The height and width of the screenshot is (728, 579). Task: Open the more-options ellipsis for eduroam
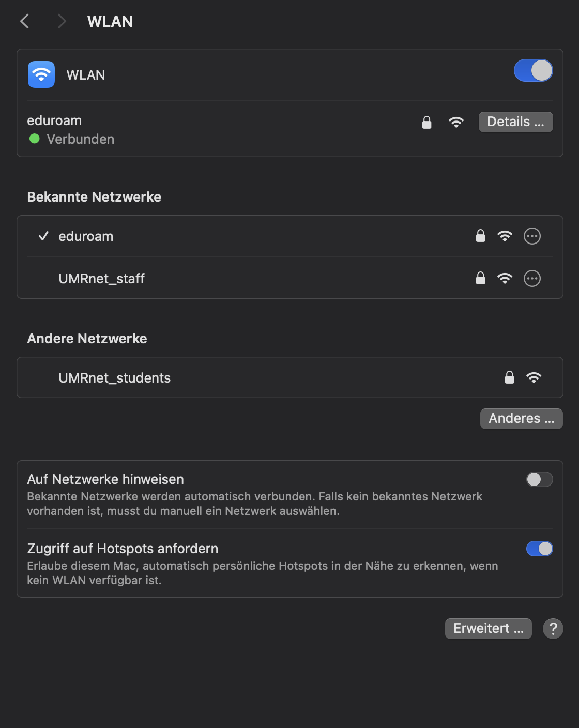532,236
